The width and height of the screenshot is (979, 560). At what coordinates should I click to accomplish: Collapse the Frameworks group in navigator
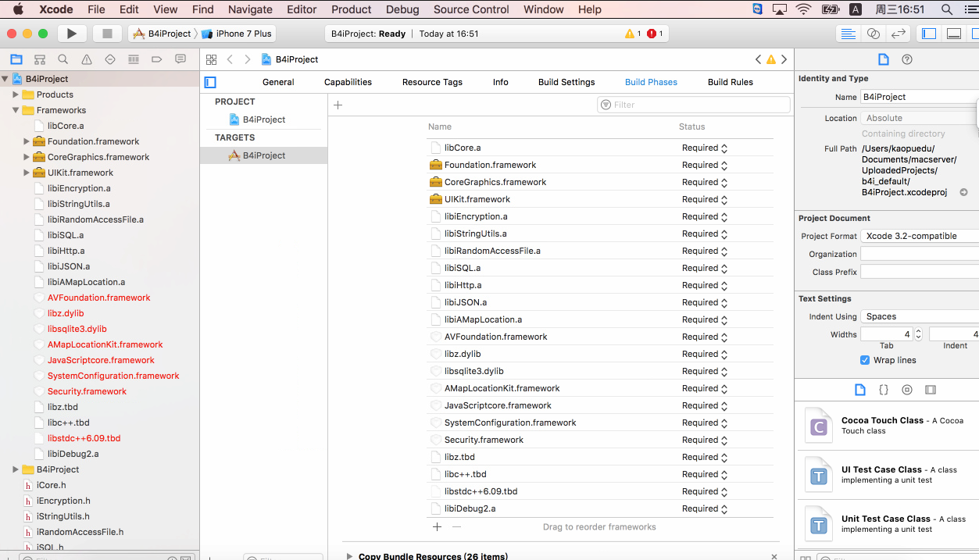pyautogui.click(x=16, y=109)
